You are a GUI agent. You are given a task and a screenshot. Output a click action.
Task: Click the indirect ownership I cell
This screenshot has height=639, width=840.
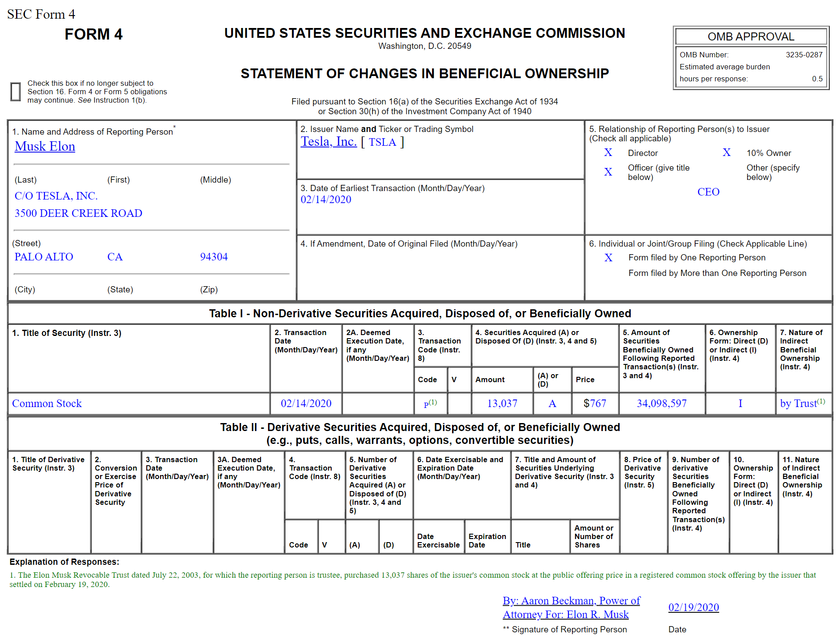click(x=740, y=403)
